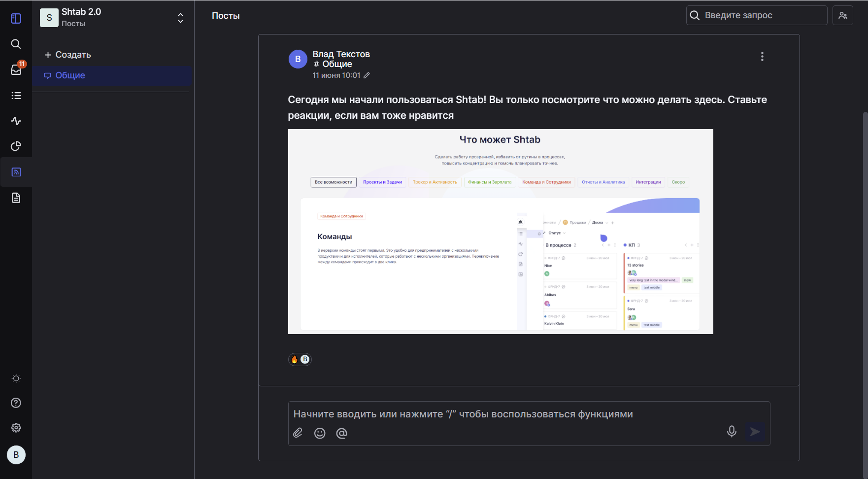The height and width of the screenshot is (479, 868).
Task: Click the edited pencil icon by date
Action: pyautogui.click(x=367, y=75)
